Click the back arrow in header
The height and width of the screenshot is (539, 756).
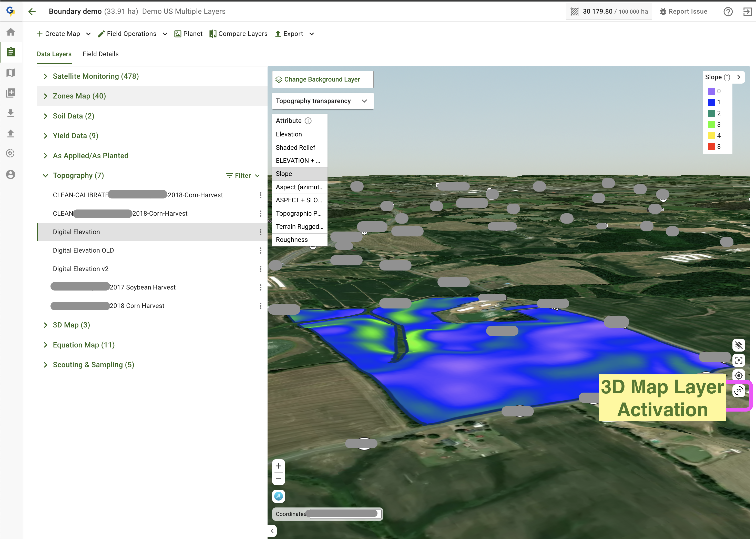32,12
